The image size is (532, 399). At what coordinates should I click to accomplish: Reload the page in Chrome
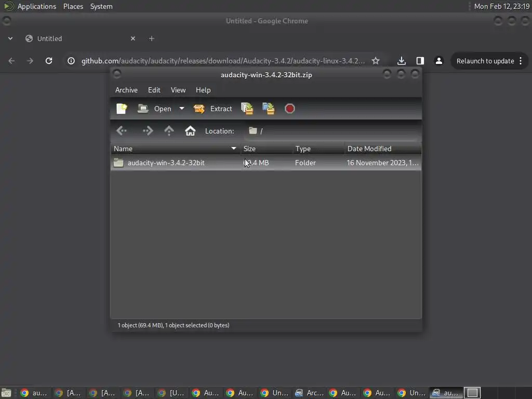point(49,61)
